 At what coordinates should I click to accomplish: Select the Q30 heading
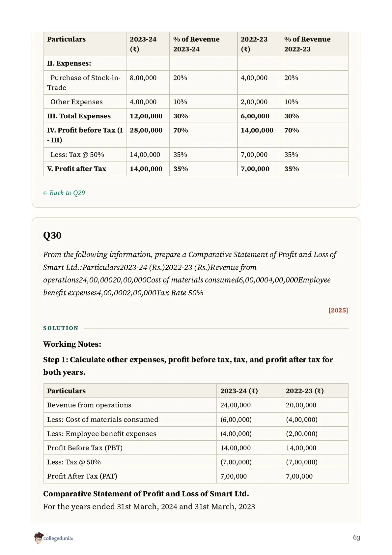tap(52, 235)
